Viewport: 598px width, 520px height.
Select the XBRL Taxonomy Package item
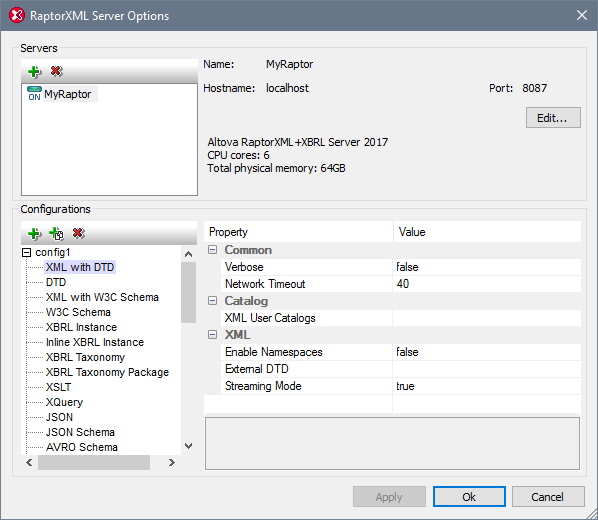pyautogui.click(x=107, y=372)
